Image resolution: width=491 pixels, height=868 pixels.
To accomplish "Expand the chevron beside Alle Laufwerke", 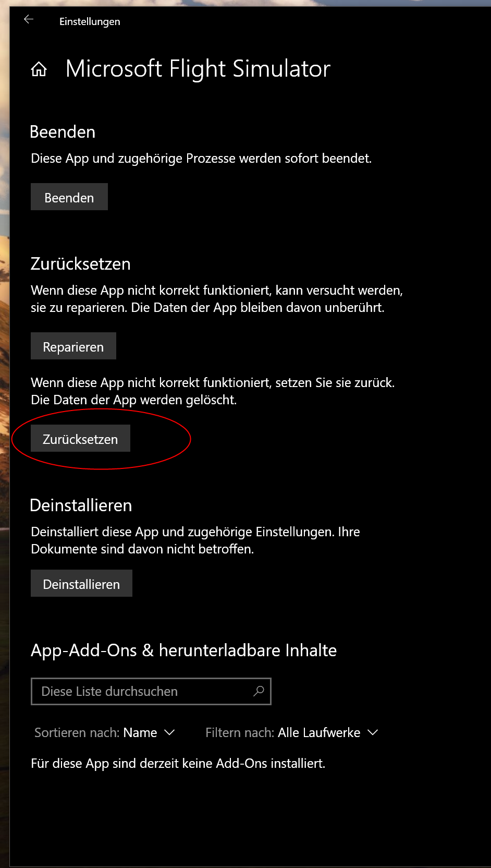I will (x=372, y=732).
